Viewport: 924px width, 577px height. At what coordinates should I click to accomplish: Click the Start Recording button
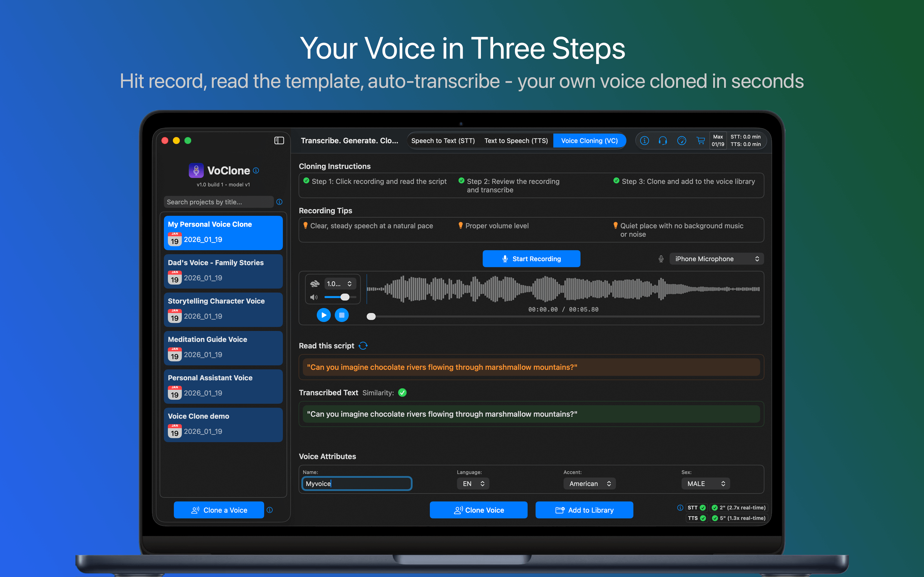coord(531,259)
